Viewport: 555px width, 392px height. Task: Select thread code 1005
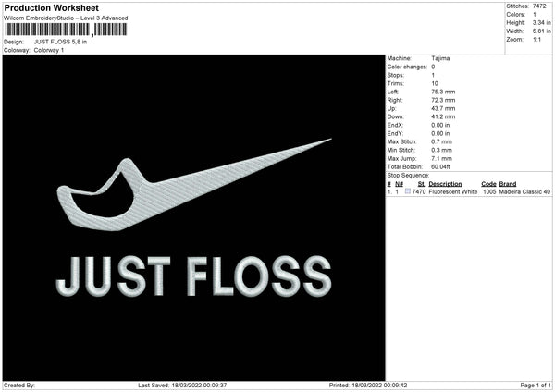tap(489, 191)
